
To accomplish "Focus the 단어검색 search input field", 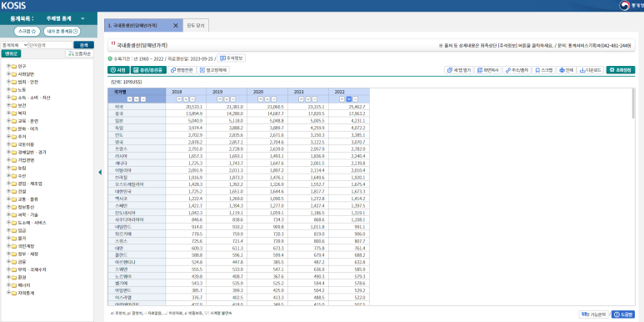I will [x=50, y=45].
